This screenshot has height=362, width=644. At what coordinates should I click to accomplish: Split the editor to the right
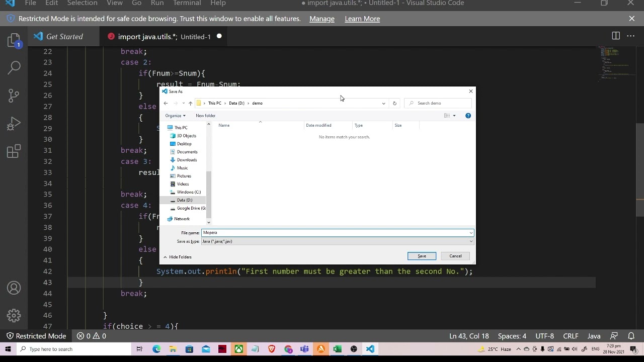tap(616, 36)
